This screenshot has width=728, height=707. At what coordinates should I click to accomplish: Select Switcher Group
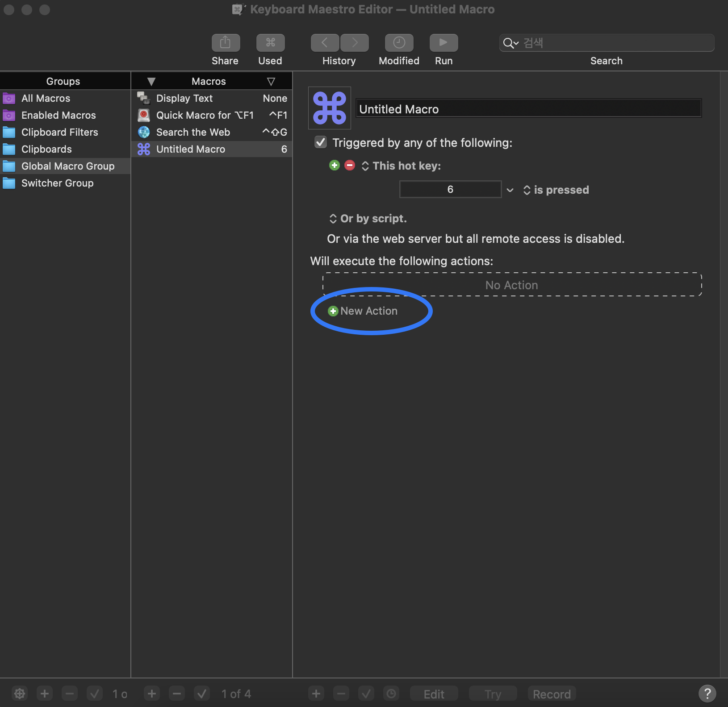tap(65, 183)
